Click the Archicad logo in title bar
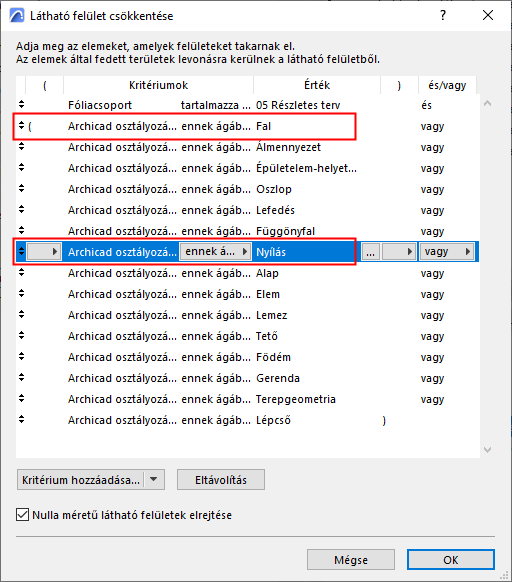This screenshot has height=582, width=512. 17,16
